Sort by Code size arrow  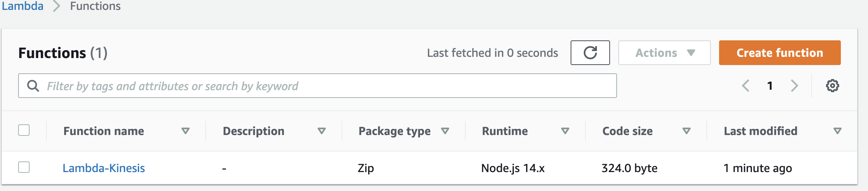686,131
